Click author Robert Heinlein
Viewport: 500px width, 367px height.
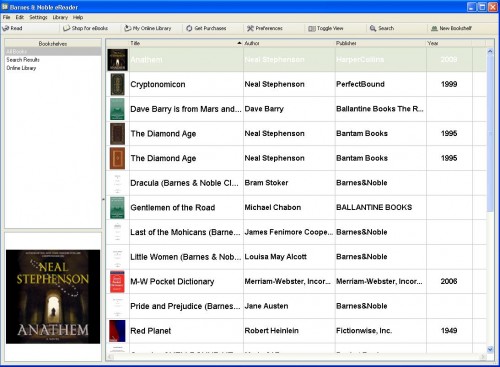(272, 331)
